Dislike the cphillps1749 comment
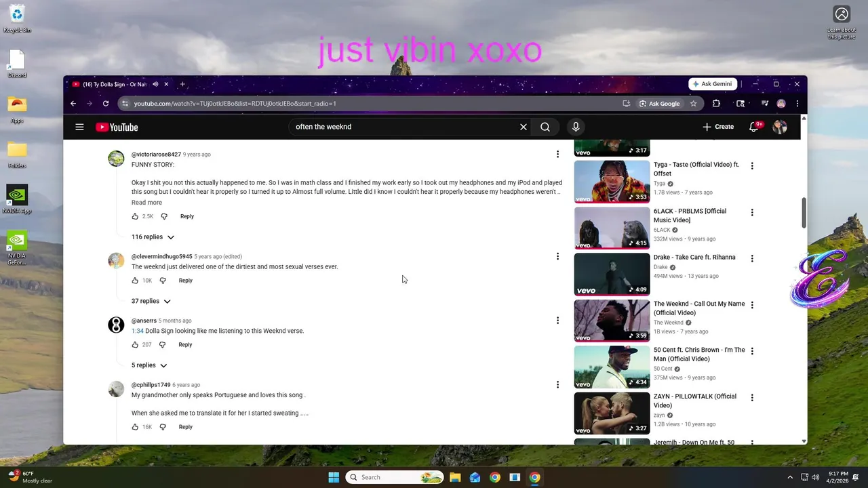Image resolution: width=868 pixels, height=488 pixels. pos(163,427)
